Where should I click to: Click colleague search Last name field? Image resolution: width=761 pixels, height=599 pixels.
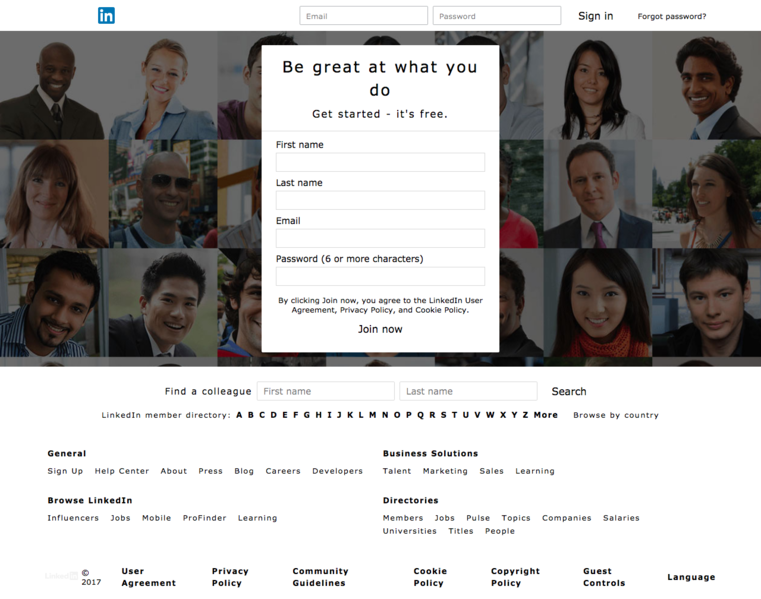click(x=468, y=391)
